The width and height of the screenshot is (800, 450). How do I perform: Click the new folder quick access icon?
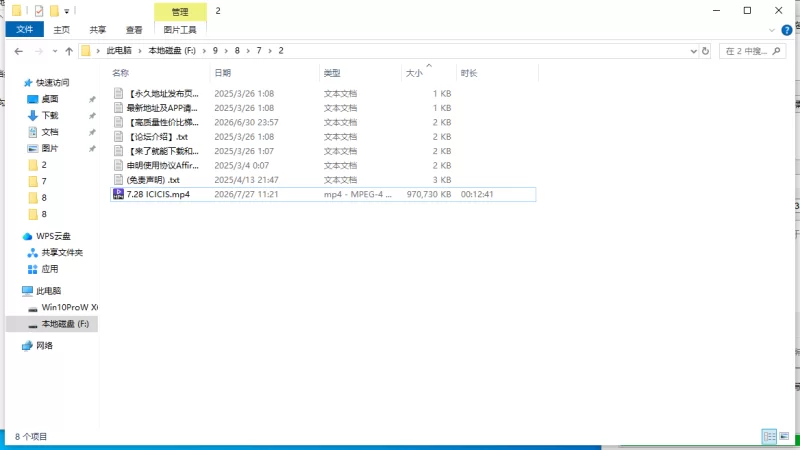click(54, 11)
